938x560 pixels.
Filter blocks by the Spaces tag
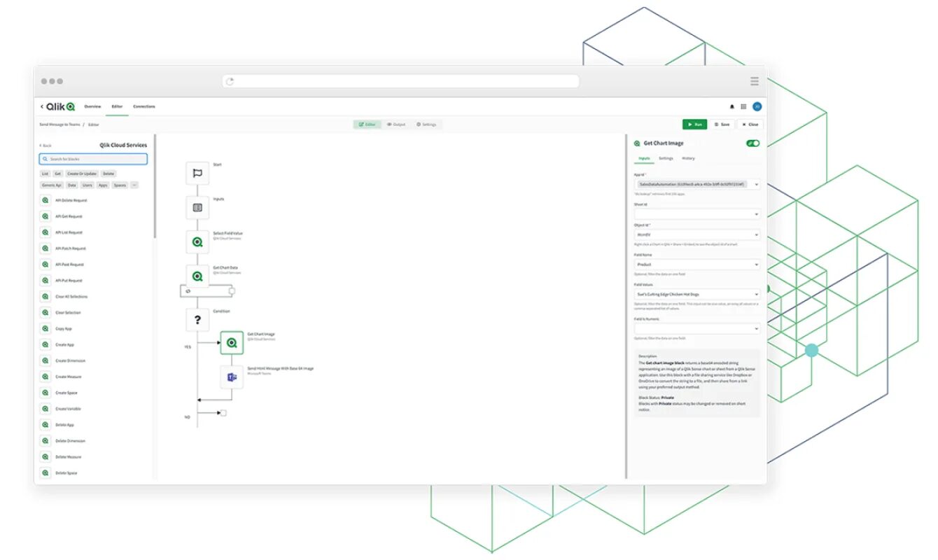(120, 185)
